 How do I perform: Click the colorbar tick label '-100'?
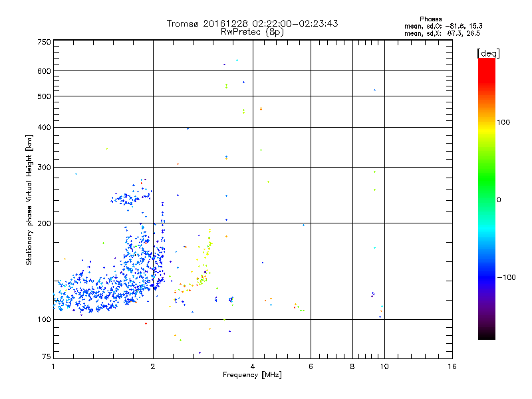point(506,277)
